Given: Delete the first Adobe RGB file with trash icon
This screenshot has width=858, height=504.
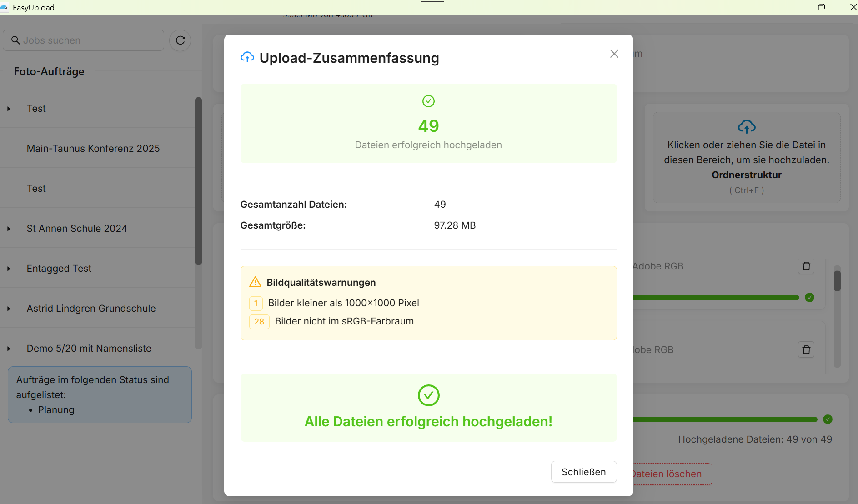Looking at the screenshot, I should pos(806,266).
